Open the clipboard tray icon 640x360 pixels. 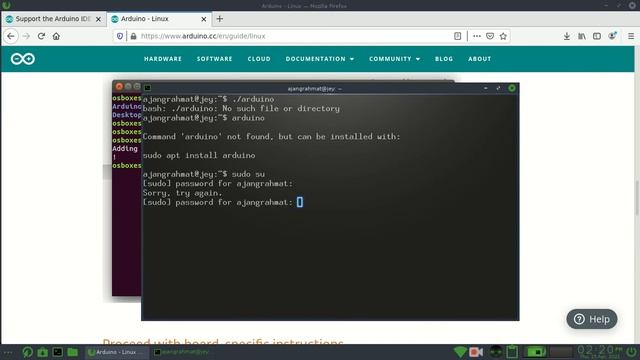[512, 352]
